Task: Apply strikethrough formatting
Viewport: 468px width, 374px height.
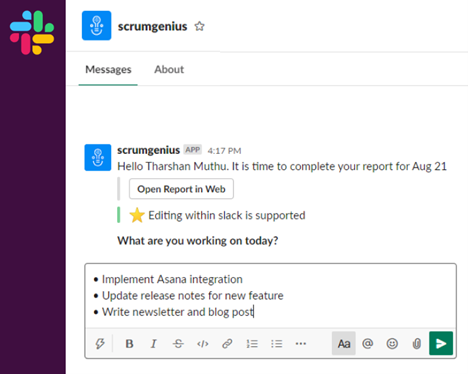Action: click(x=178, y=344)
